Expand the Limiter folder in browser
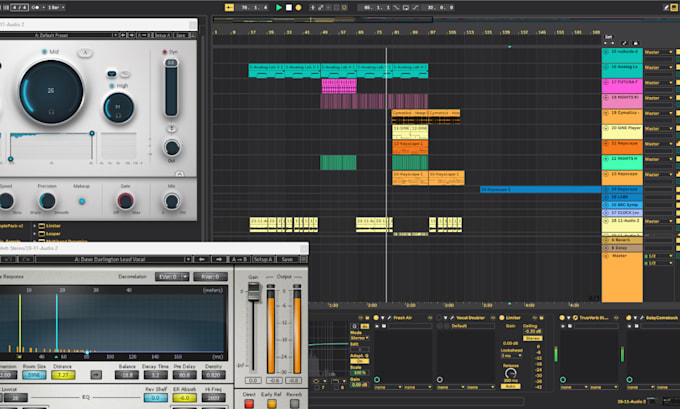The height and width of the screenshot is (409, 680). 35,226
